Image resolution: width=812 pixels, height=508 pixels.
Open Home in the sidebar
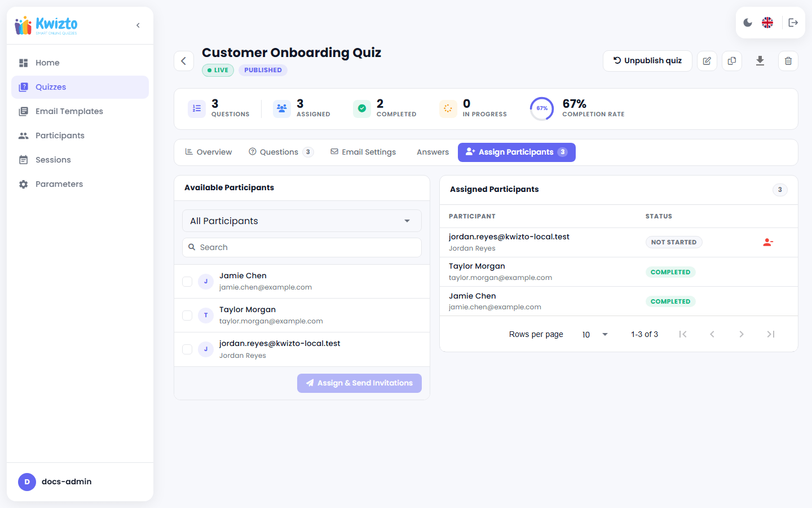tap(80, 63)
